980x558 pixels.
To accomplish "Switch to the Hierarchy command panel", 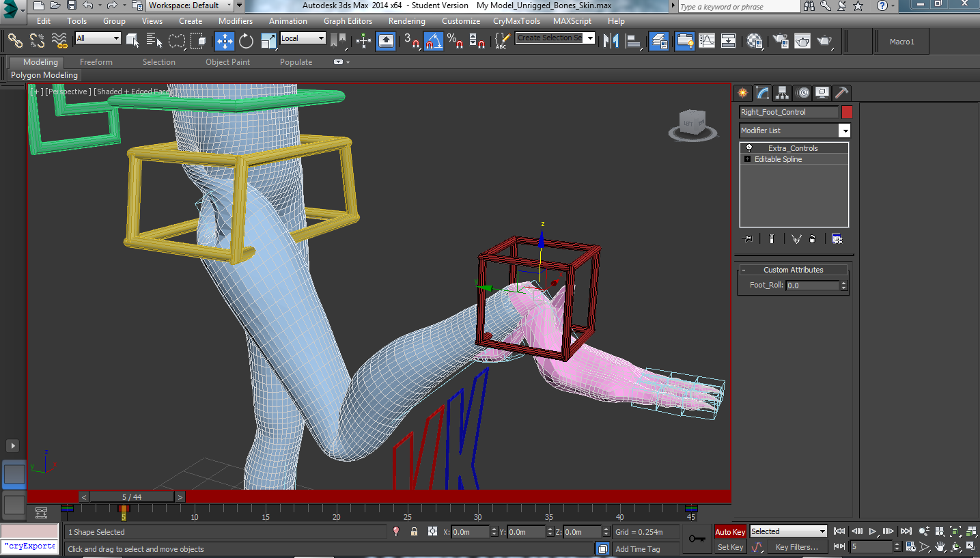I will 781,93.
